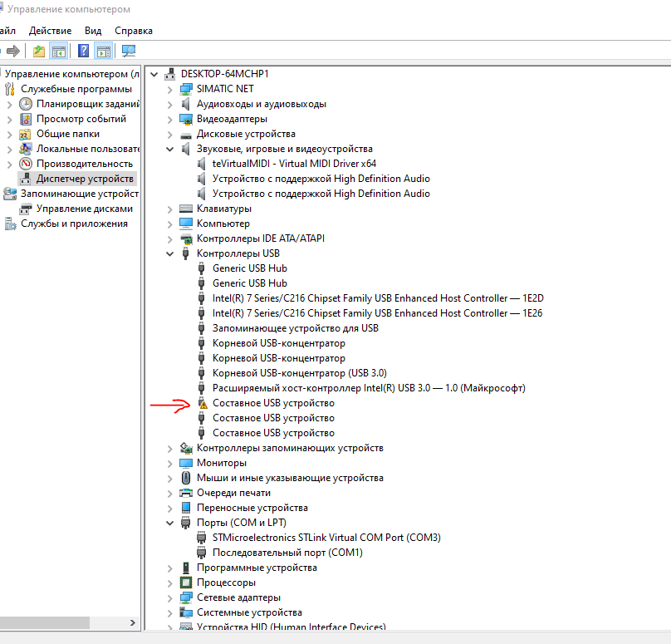Click the Контроллеры USB plug icon
671x644 pixels.
(185, 253)
